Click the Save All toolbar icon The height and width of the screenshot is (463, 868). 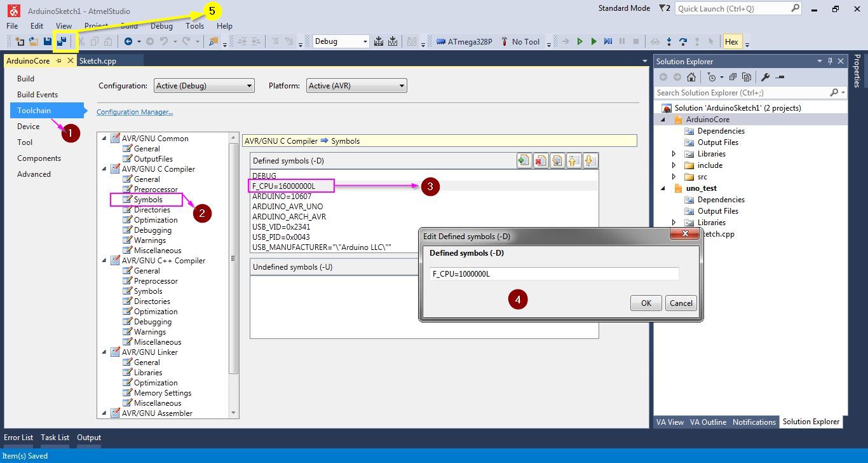click(x=62, y=41)
